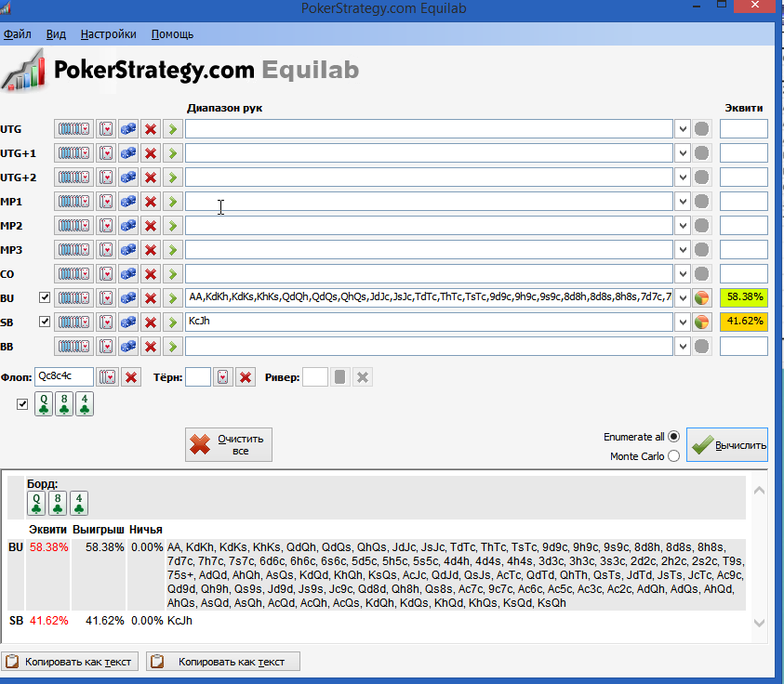Viewport: 784px width, 684px height.
Task: Open turn card selector icon
Action: coord(223,377)
